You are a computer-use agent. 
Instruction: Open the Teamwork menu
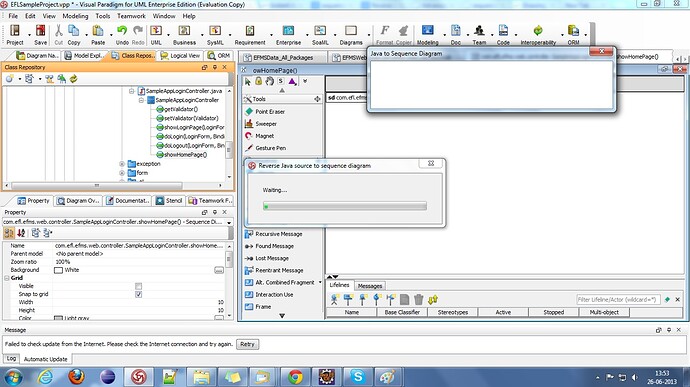coord(131,16)
